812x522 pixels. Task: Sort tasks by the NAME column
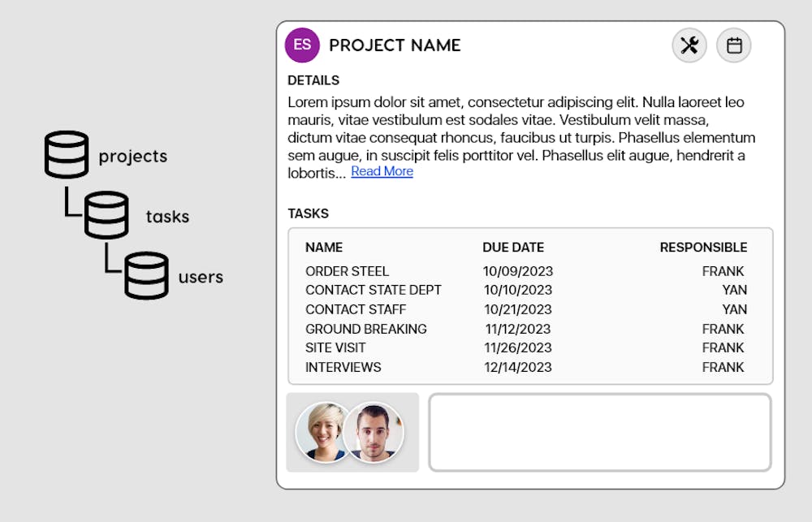click(x=324, y=247)
